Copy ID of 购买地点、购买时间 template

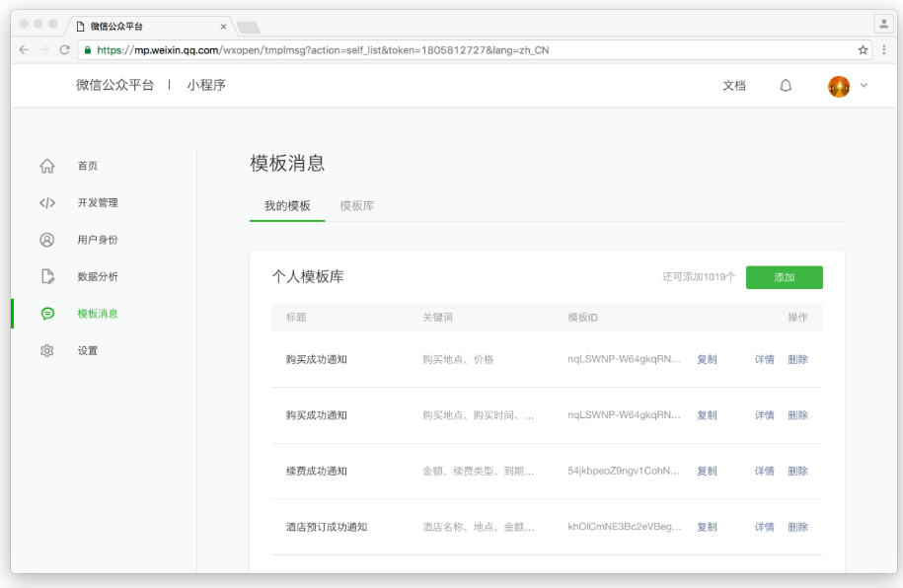[708, 415]
